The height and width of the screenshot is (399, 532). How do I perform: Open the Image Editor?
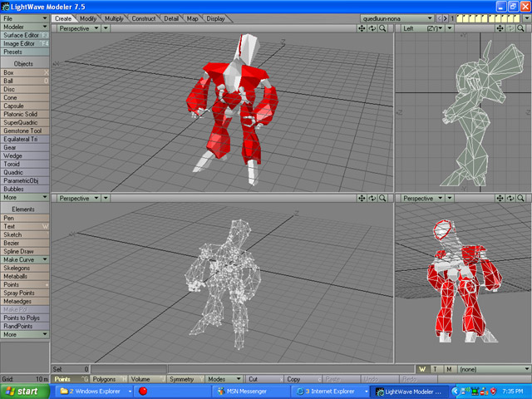click(25, 43)
